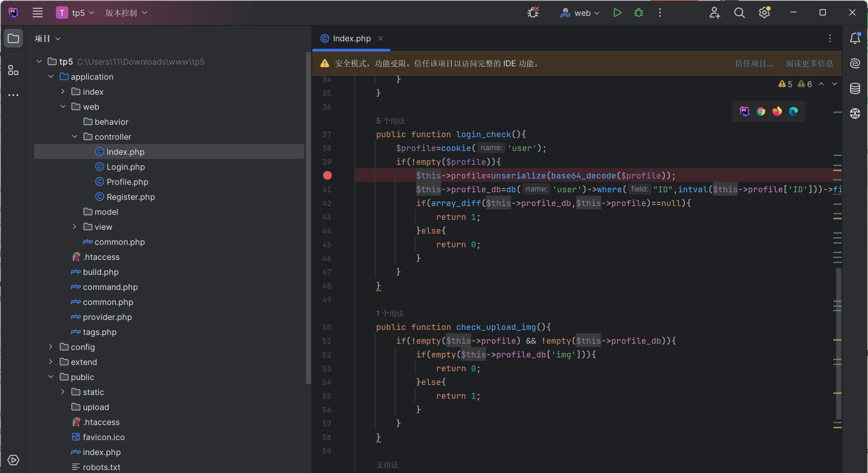Click the 5 个用法 usages hint
Screen dimensions: 868x473
click(390, 121)
